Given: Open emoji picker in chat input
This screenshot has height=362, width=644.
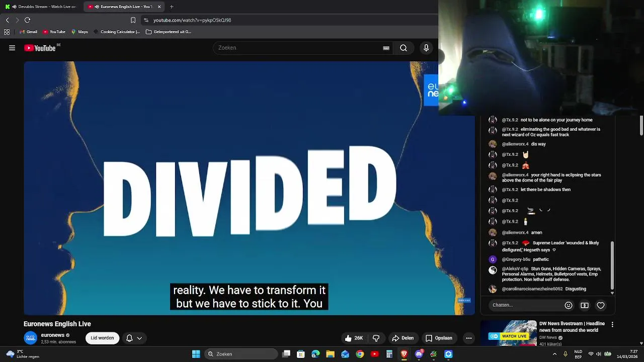Looking at the screenshot, I should 569,305.
